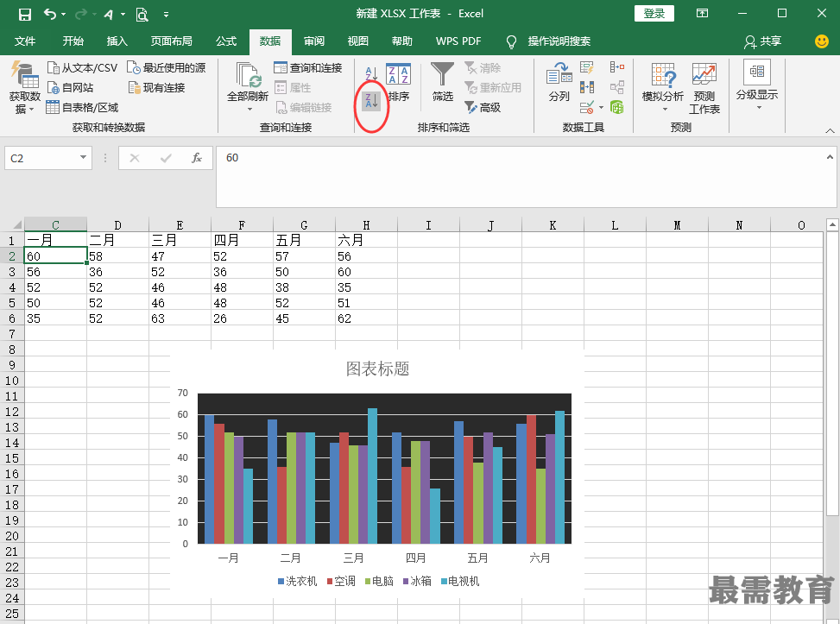The height and width of the screenshot is (624, 840).
Task: Click the chart title 图表标题
Action: click(377, 369)
